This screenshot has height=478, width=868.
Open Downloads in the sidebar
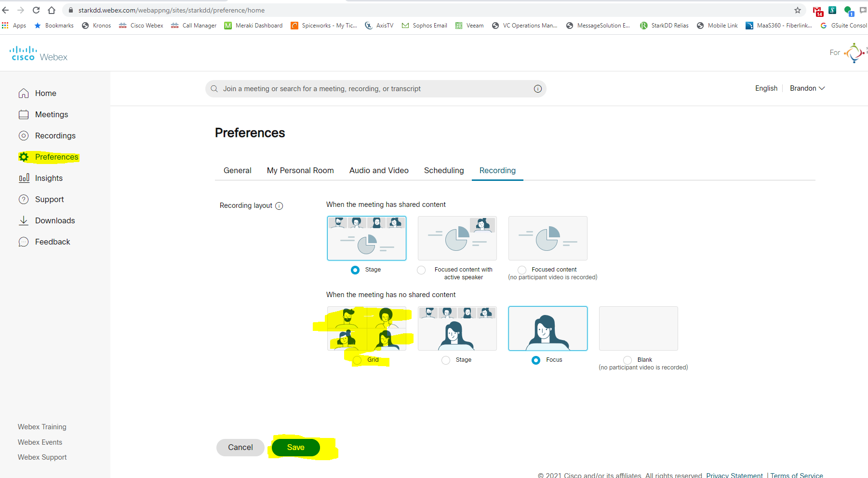(47, 220)
